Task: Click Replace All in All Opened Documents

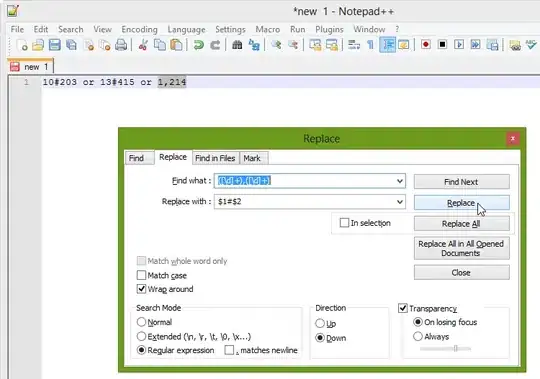Action: 461,248
